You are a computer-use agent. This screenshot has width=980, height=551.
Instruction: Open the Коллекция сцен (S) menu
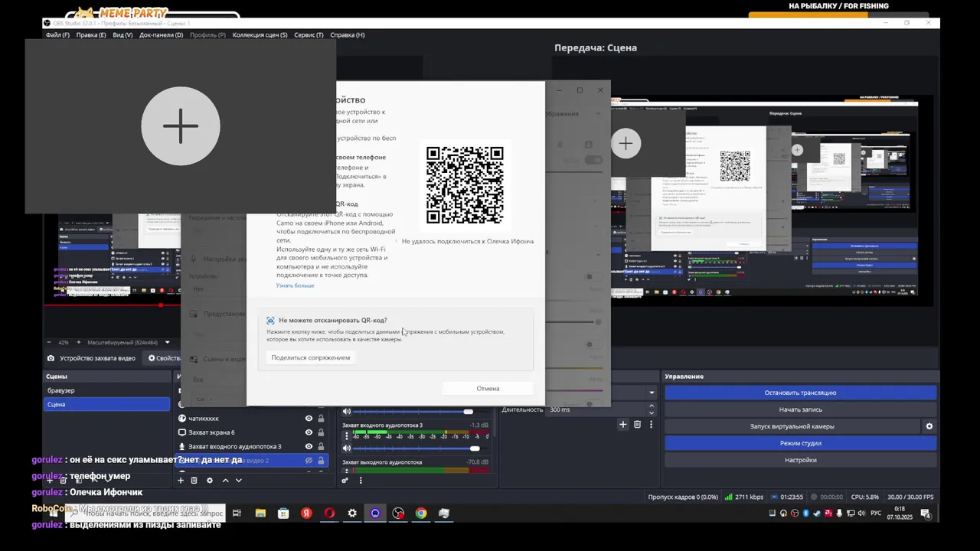(260, 35)
